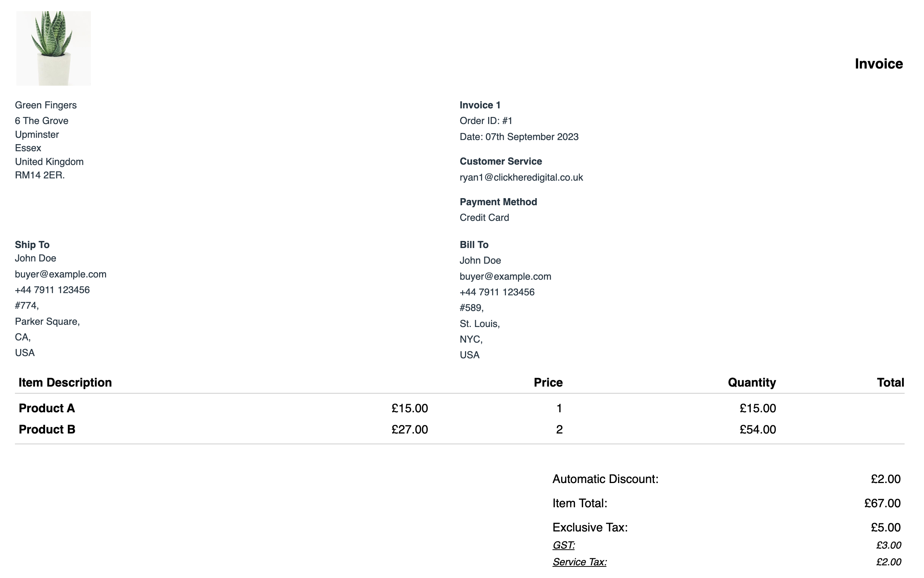924x578 pixels.
Task: Click the date 07th September 2023
Action: [532, 137]
